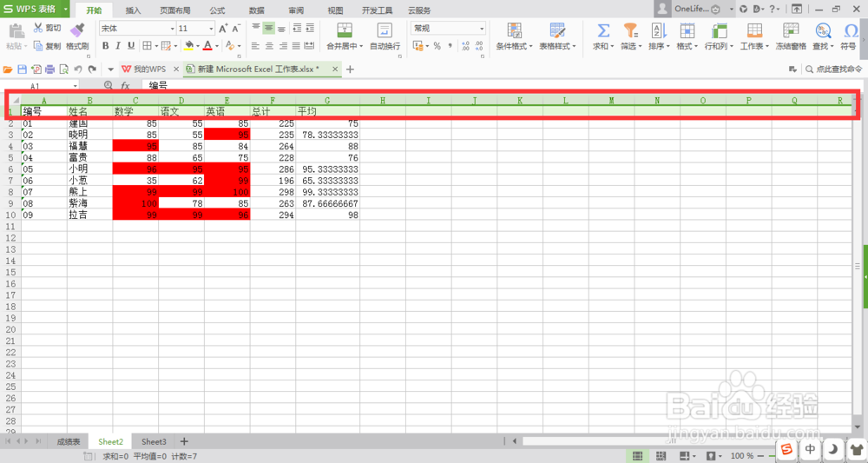Click the Find (查找) icon
The width and height of the screenshot is (868, 463).
point(823,30)
